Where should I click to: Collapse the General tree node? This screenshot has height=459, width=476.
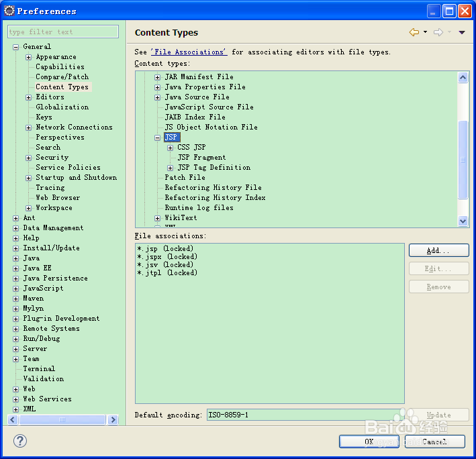[x=16, y=47]
